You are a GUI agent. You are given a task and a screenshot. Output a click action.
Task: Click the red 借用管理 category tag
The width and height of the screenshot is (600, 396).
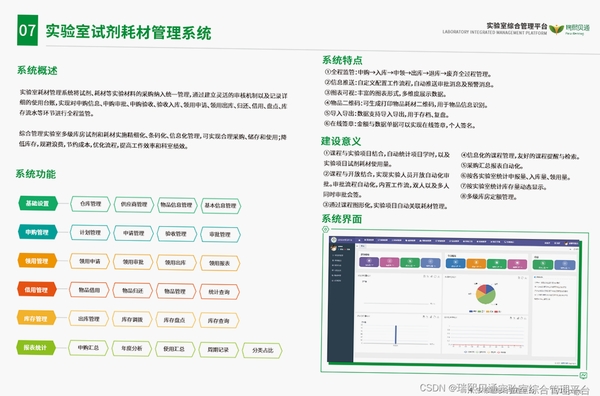click(x=37, y=290)
